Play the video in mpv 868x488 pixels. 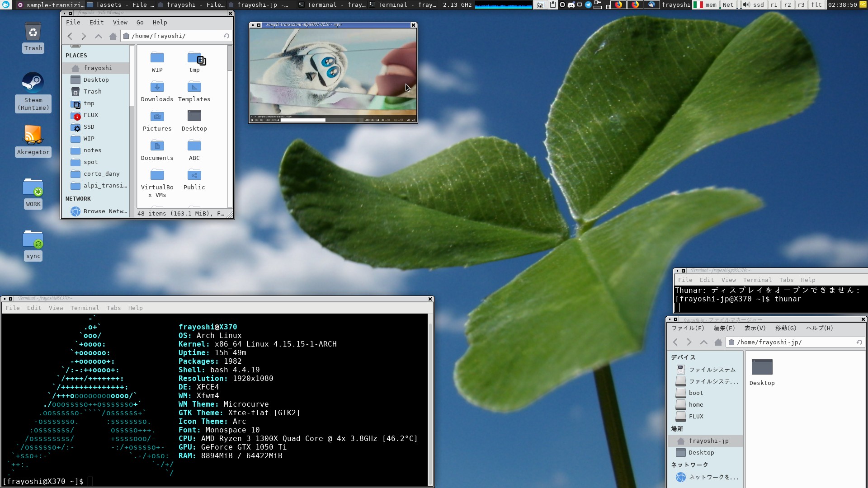tap(252, 120)
